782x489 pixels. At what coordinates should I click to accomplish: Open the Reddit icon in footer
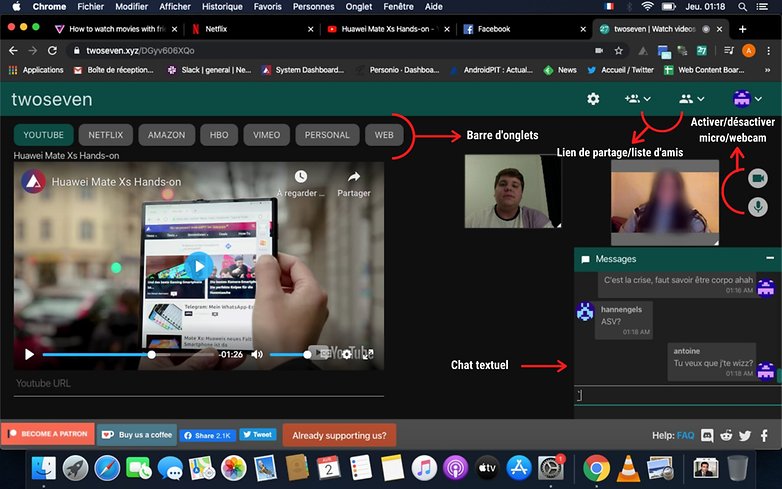726,435
